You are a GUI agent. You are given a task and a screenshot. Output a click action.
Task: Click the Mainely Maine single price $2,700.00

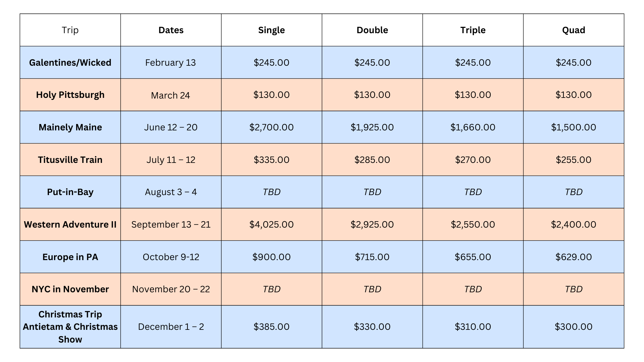click(x=271, y=127)
